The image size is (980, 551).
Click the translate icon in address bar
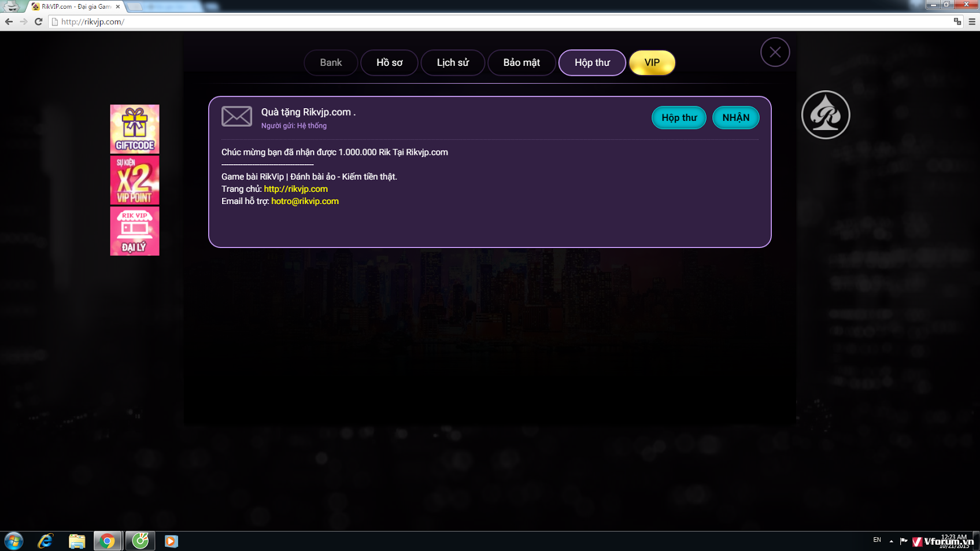pyautogui.click(x=957, y=21)
